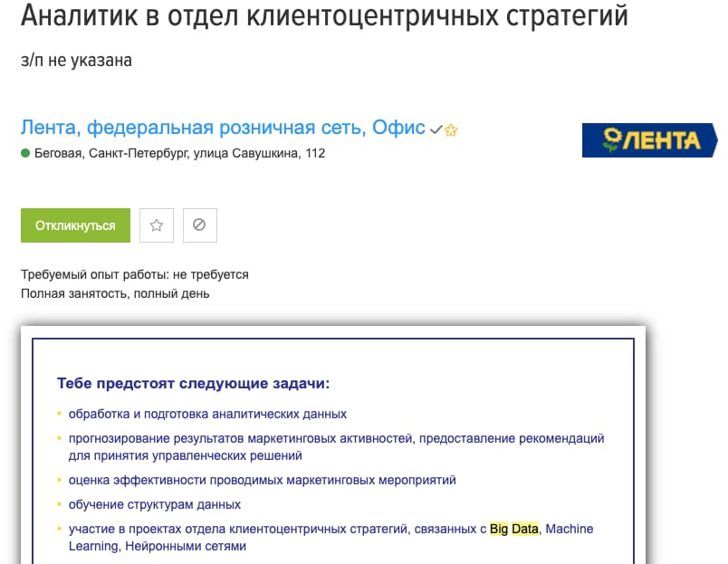The height and width of the screenshot is (564, 728).
Task: Select the highlighted Big Data keyword
Action: [512, 528]
